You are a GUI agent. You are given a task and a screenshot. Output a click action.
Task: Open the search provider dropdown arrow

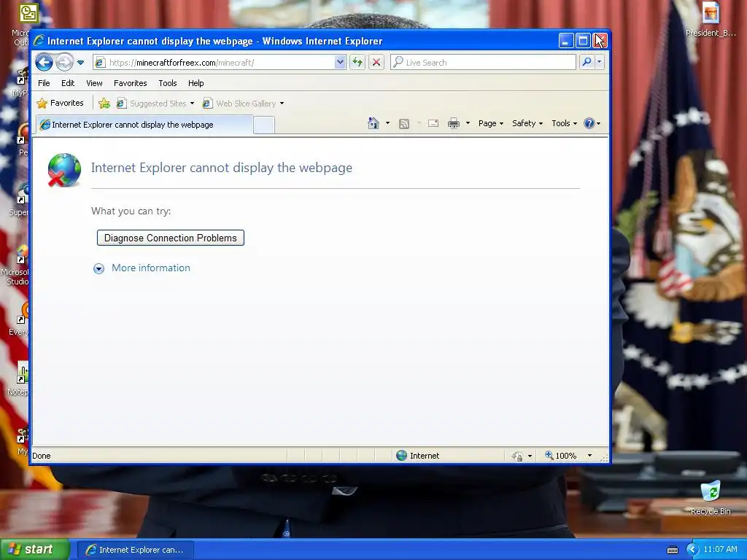tap(600, 63)
